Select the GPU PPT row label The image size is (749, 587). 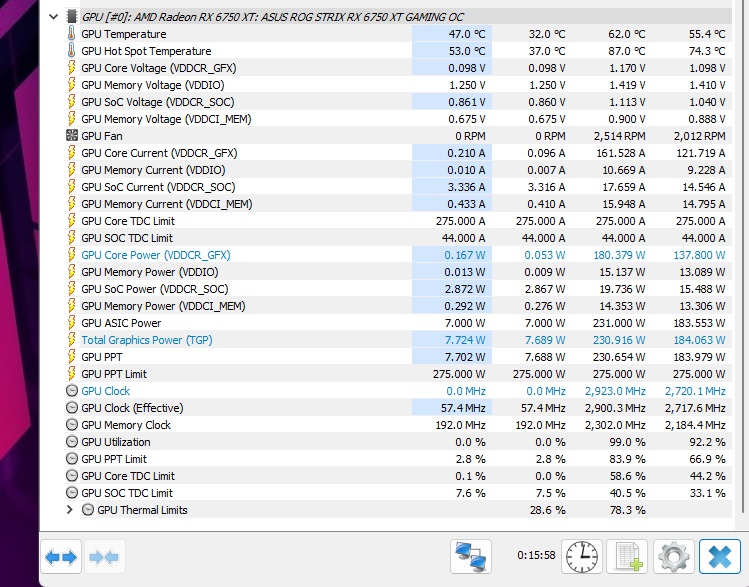coord(102,357)
